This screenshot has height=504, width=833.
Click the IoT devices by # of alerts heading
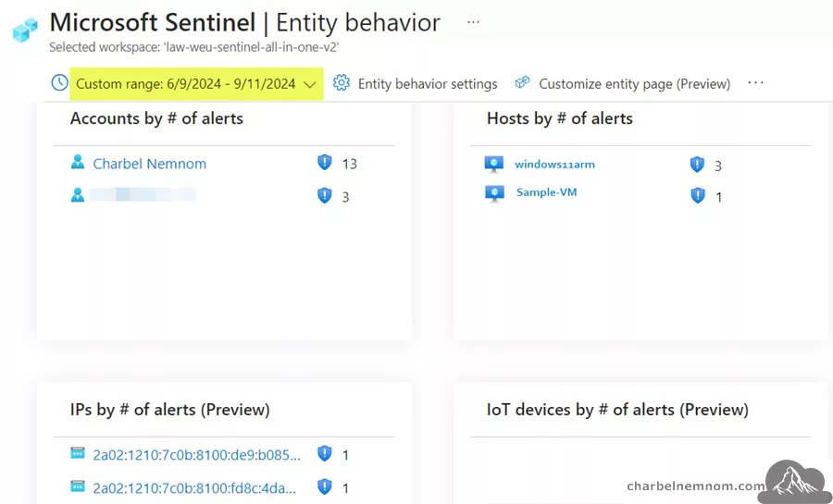617,410
